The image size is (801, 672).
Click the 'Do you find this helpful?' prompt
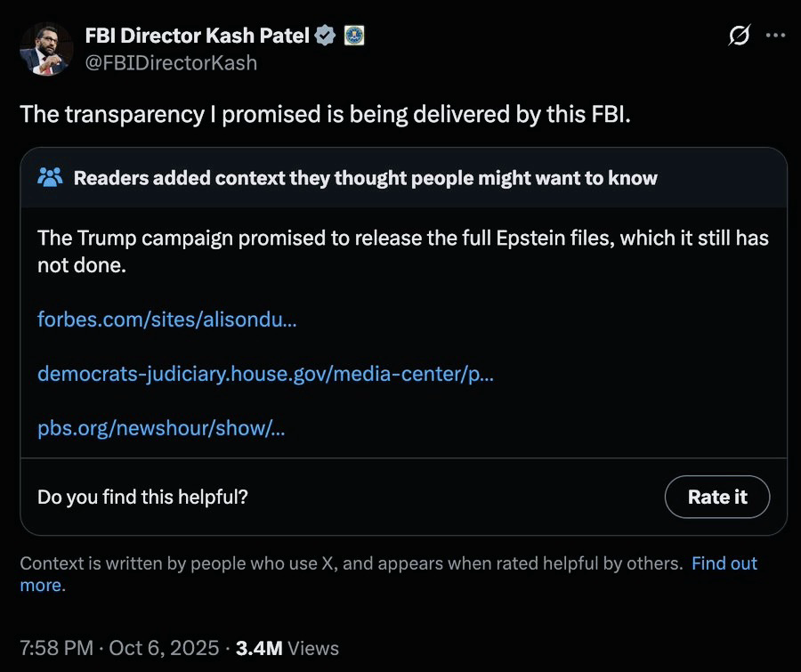point(142,497)
